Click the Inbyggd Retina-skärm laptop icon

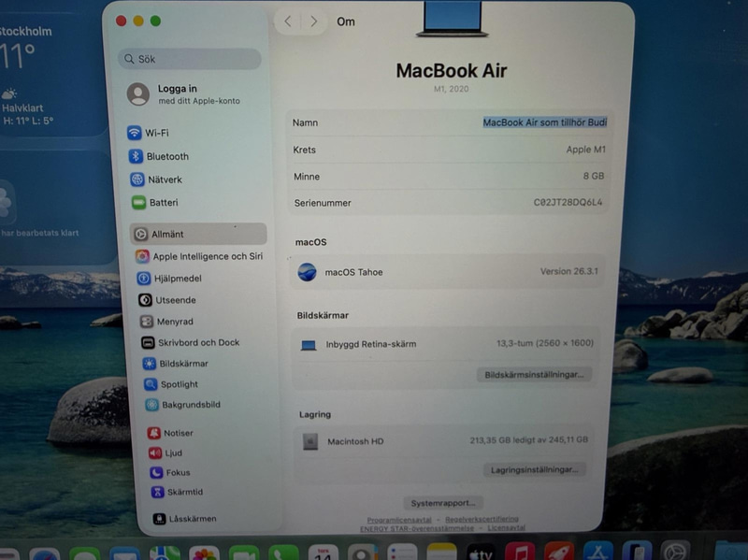pyautogui.click(x=309, y=345)
